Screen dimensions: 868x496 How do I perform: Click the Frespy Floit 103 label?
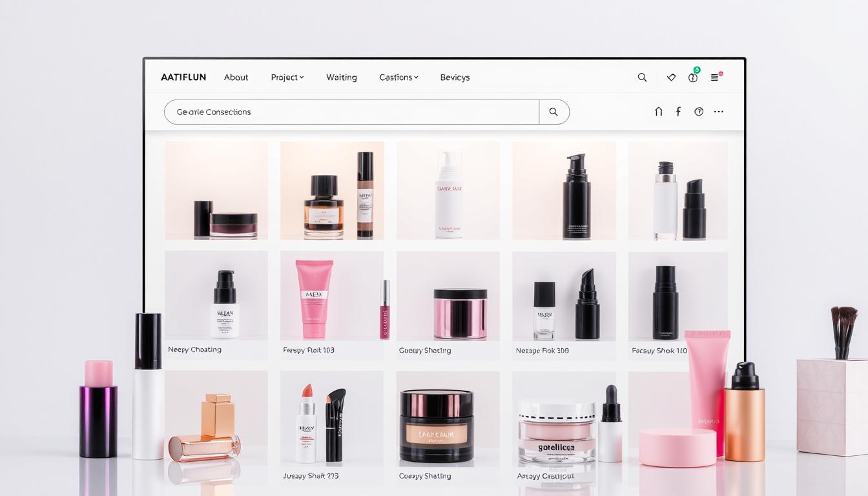click(x=309, y=350)
